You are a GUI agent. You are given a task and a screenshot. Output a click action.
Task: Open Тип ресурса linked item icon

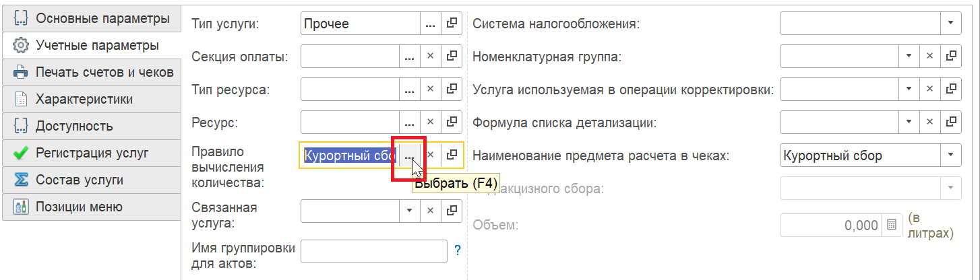coord(452,89)
